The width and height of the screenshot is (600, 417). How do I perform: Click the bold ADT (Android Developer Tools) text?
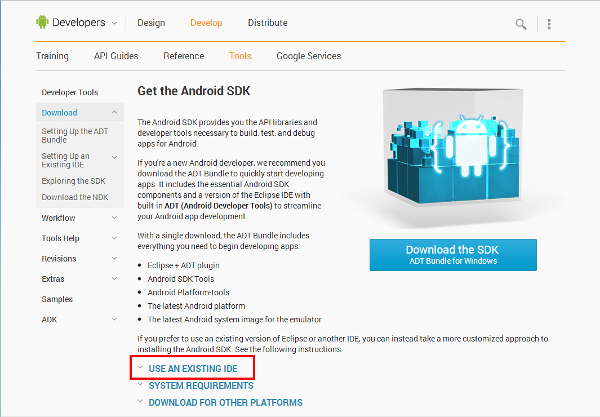[218, 206]
